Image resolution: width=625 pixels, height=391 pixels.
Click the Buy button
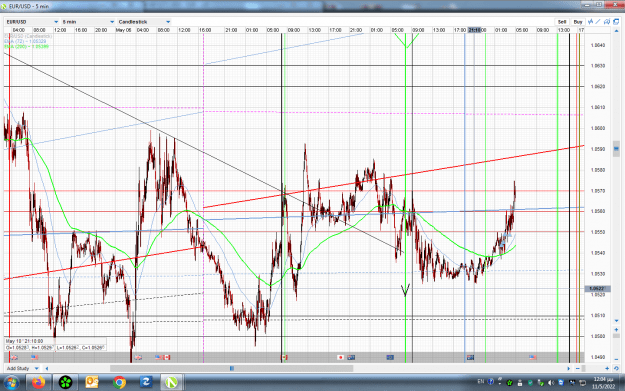pyautogui.click(x=578, y=22)
